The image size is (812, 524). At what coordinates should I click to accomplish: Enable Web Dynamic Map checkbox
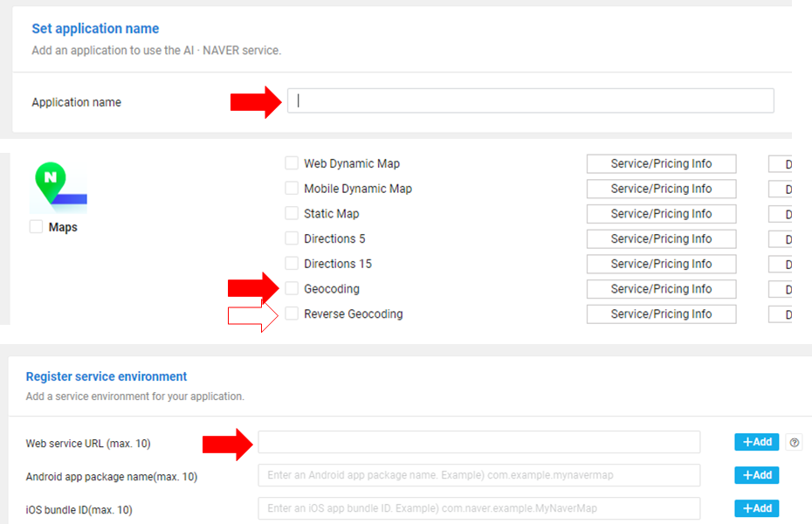tap(292, 163)
